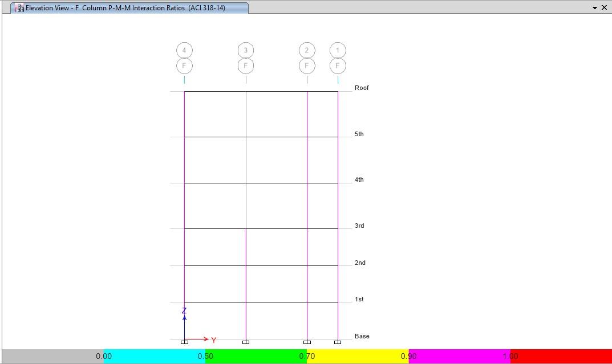612x364 pixels.
Task: Select grid bubble 3
Action: 245,50
